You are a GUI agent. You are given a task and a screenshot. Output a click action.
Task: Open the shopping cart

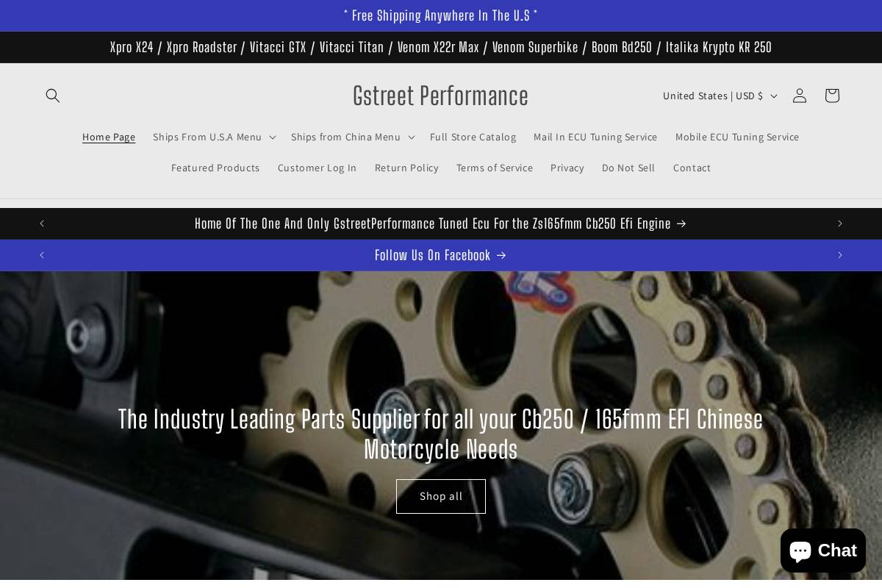tap(831, 96)
